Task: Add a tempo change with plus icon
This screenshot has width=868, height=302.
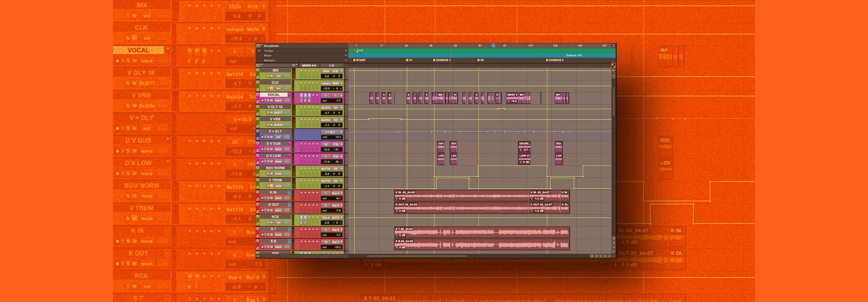Action: pos(346,50)
